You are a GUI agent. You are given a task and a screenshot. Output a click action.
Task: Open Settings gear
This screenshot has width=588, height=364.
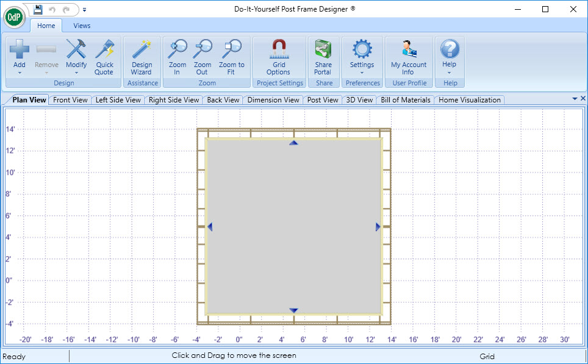(x=362, y=49)
